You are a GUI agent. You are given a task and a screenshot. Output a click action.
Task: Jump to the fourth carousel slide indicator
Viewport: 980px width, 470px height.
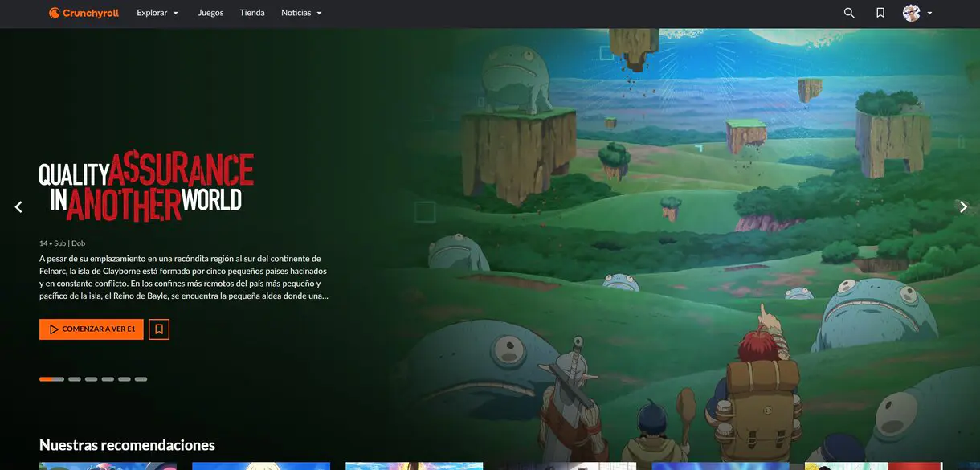[x=108, y=379]
